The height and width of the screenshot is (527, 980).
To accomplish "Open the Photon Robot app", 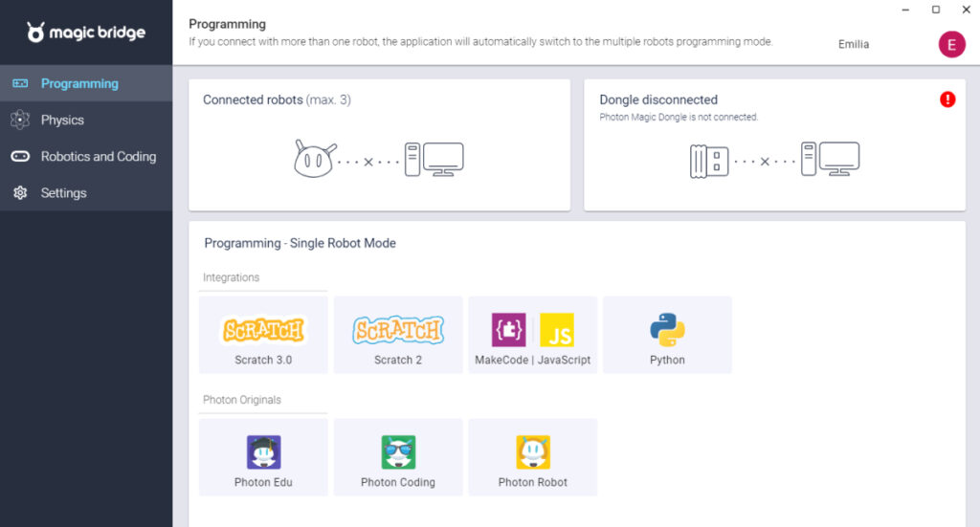I will [532, 456].
